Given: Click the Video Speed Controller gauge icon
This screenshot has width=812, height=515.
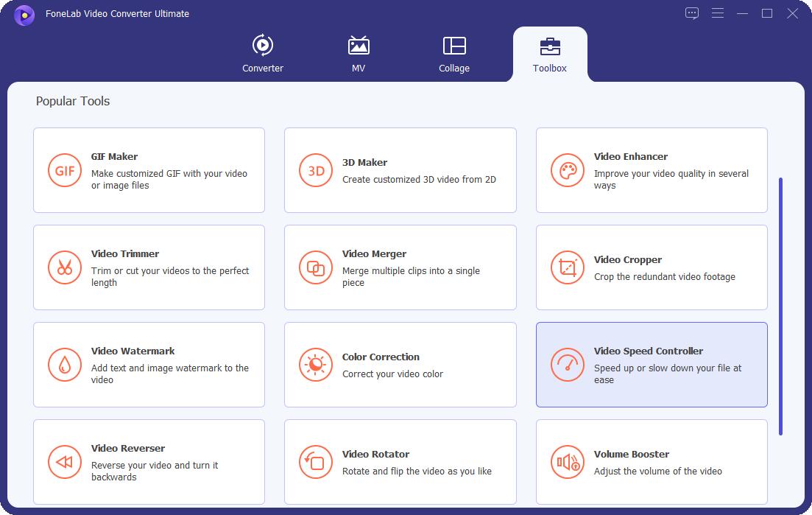Looking at the screenshot, I should [x=568, y=365].
